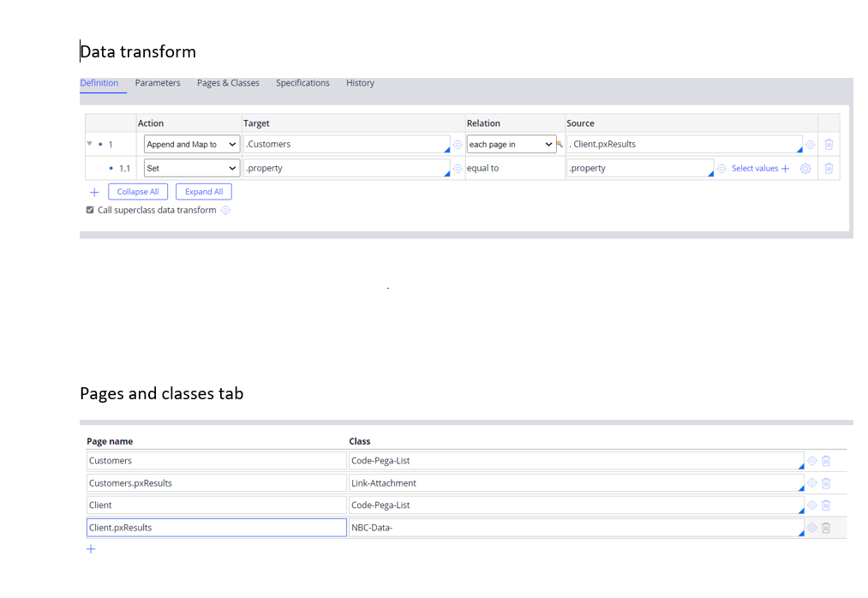Image resolution: width=868 pixels, height=598 pixels.
Task: Open the Append and Map to action dropdown
Action: (x=190, y=144)
